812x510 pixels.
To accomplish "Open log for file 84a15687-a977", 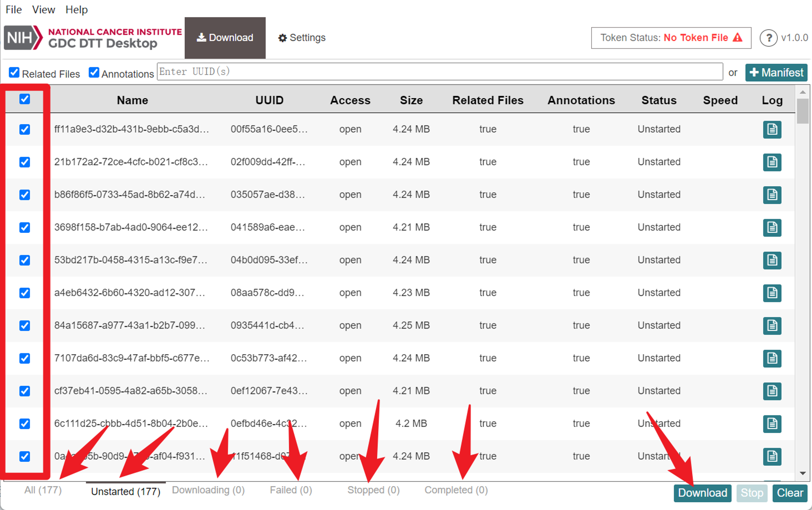I will [772, 325].
